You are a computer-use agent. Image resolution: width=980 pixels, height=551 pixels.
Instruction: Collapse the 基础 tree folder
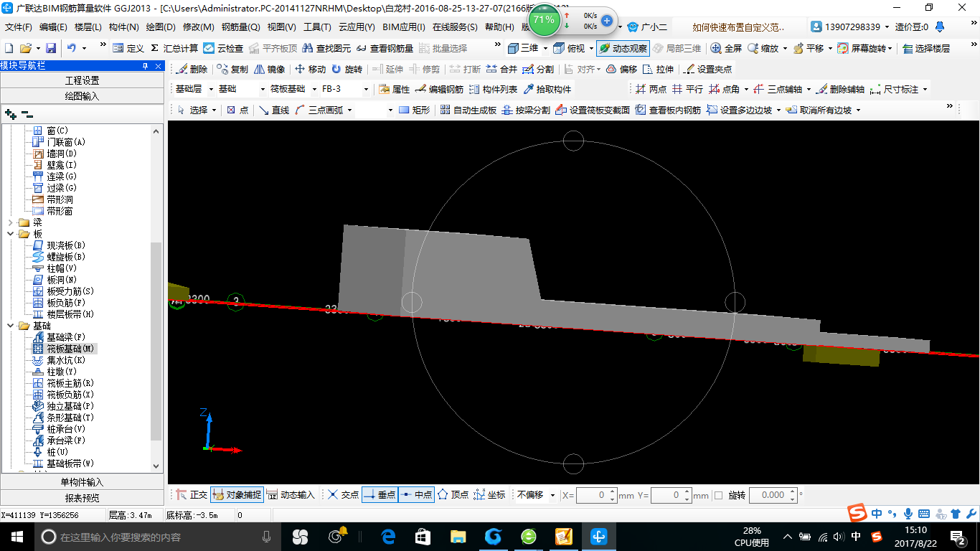click(x=10, y=326)
